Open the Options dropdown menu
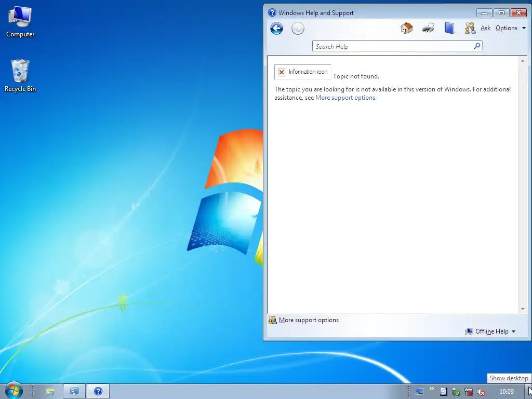 click(510, 28)
